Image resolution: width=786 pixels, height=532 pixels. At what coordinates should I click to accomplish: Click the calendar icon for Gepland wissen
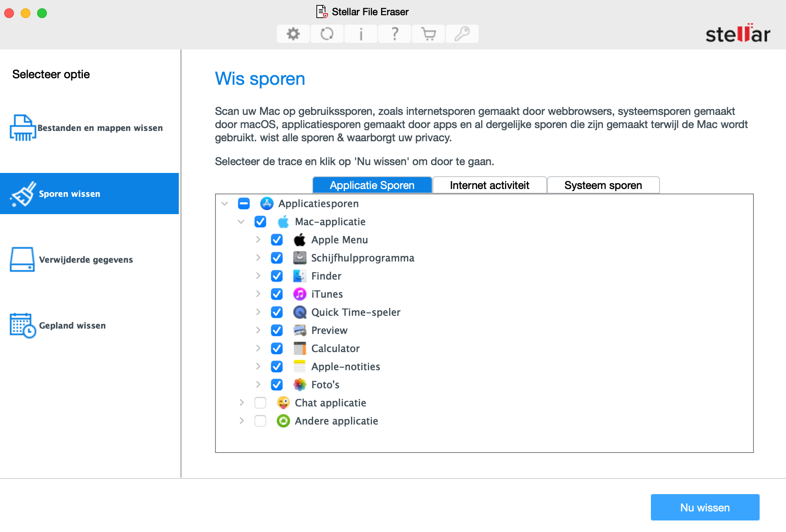click(x=23, y=325)
